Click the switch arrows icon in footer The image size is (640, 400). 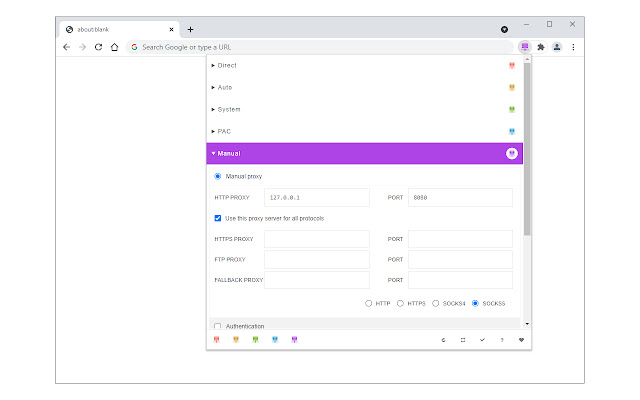463,340
